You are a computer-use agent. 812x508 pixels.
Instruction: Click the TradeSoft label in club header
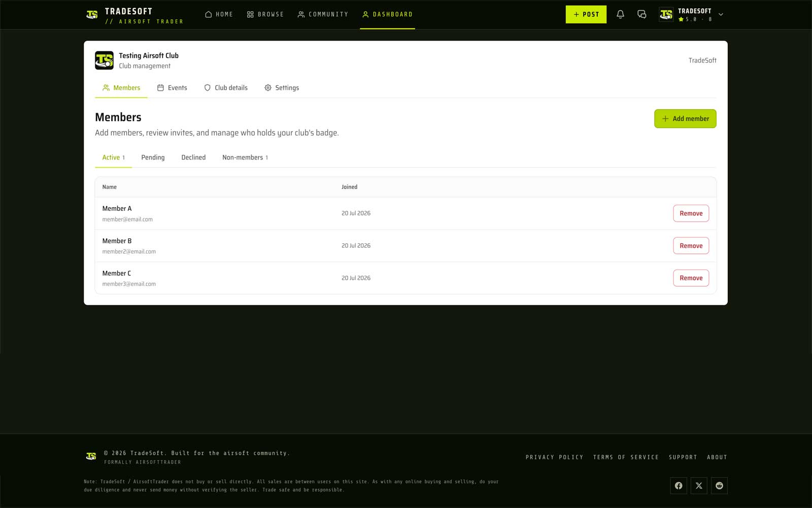pyautogui.click(x=702, y=60)
